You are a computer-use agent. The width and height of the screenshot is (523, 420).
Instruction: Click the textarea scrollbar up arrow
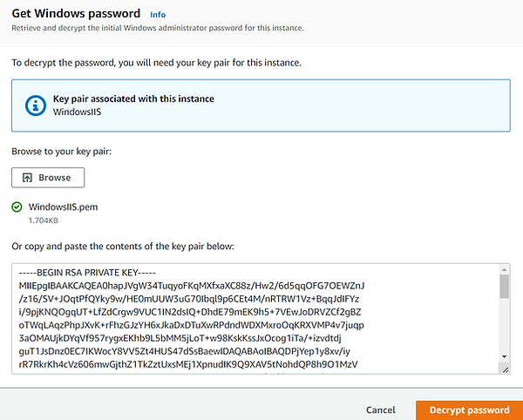point(504,269)
